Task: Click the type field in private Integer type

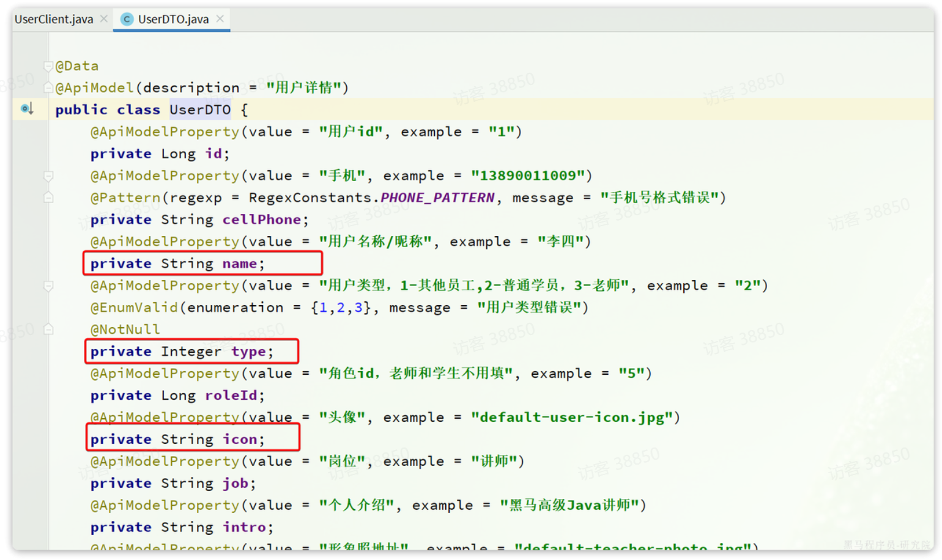Action: click(248, 352)
